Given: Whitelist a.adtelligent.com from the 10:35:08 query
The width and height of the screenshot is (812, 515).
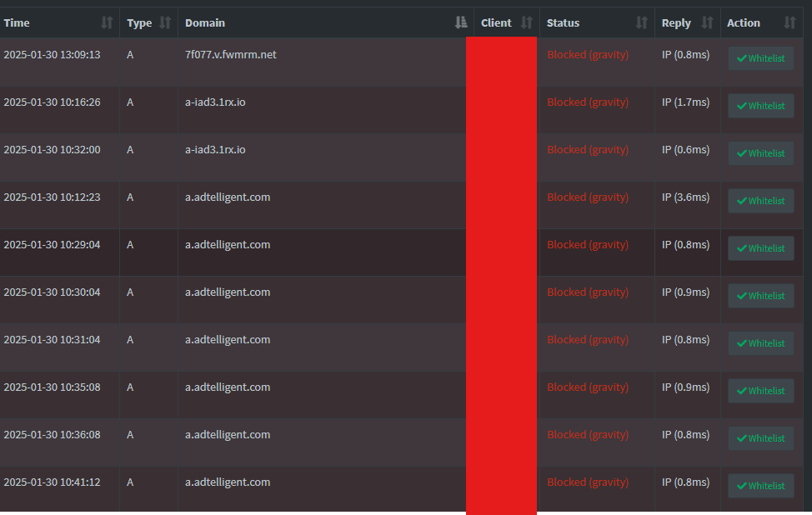Looking at the screenshot, I should (761, 391).
